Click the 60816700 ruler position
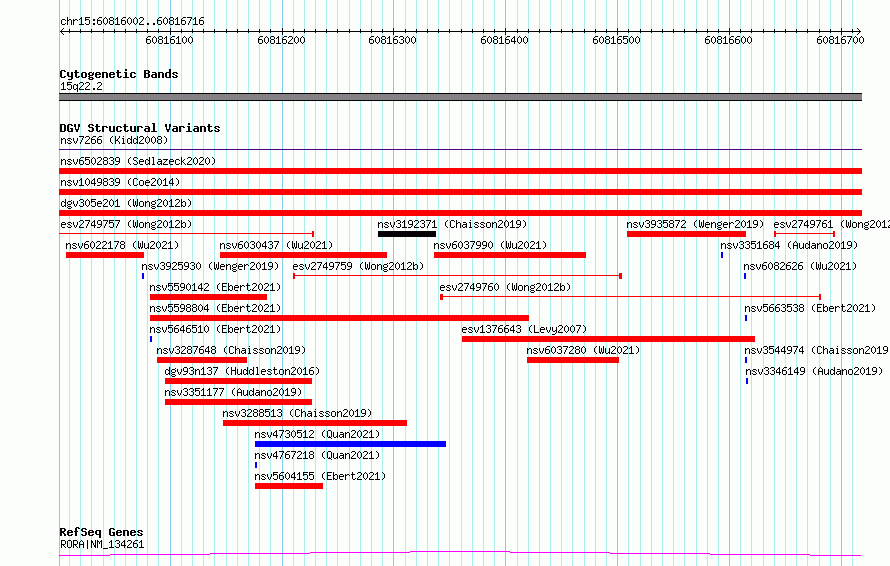The image size is (890, 566). (840, 40)
